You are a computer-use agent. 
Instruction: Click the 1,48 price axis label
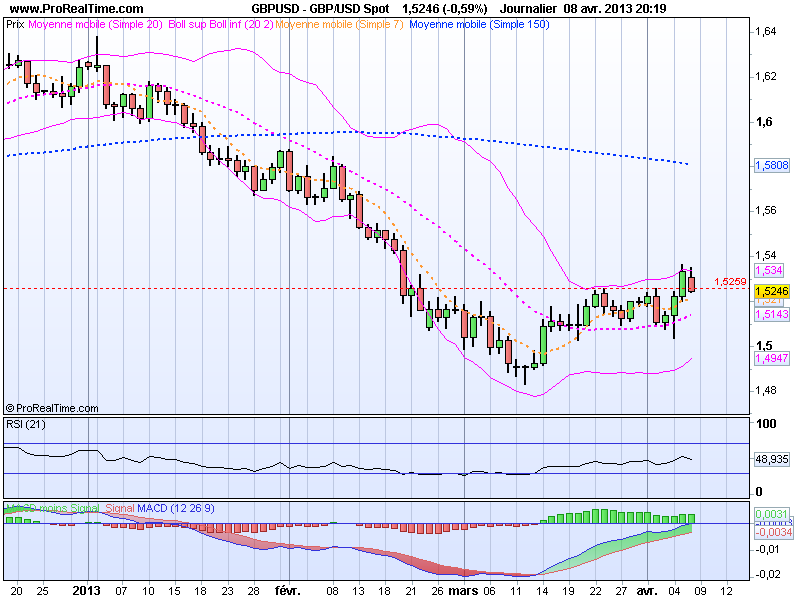[x=765, y=390]
